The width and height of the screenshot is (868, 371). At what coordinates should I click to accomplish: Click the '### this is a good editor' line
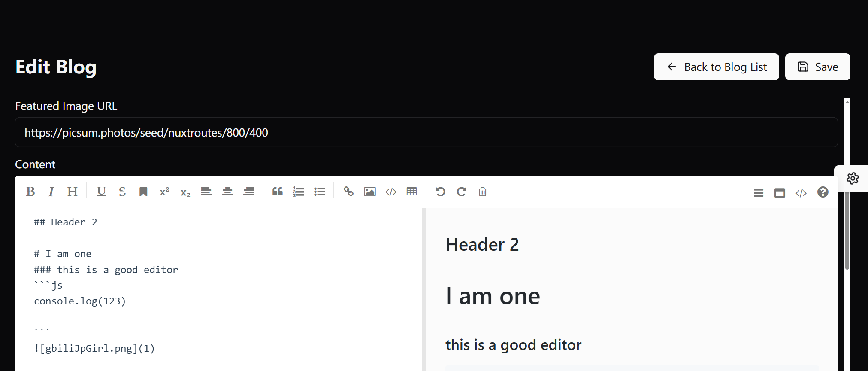[106, 270]
